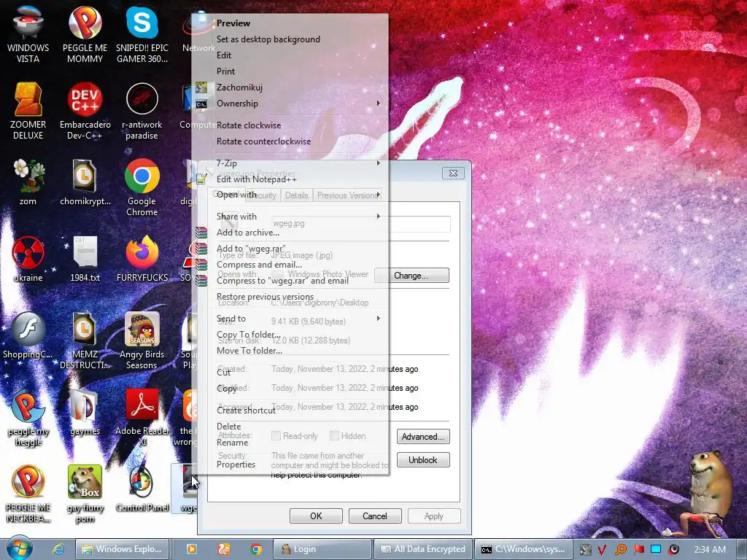The width and height of the screenshot is (747, 560).
Task: Choose Properties in the context menu
Action: click(290, 464)
